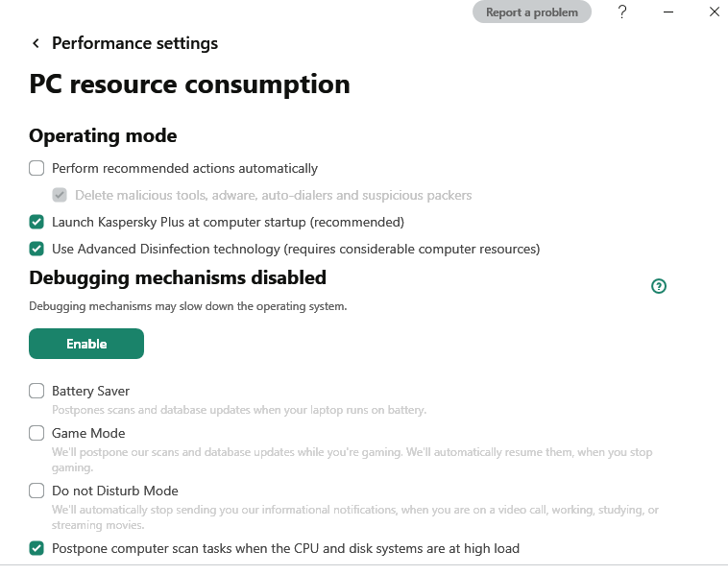Screen dimensions: 728x575
Task: Click the PC resource consumption heading
Action: pos(189,84)
